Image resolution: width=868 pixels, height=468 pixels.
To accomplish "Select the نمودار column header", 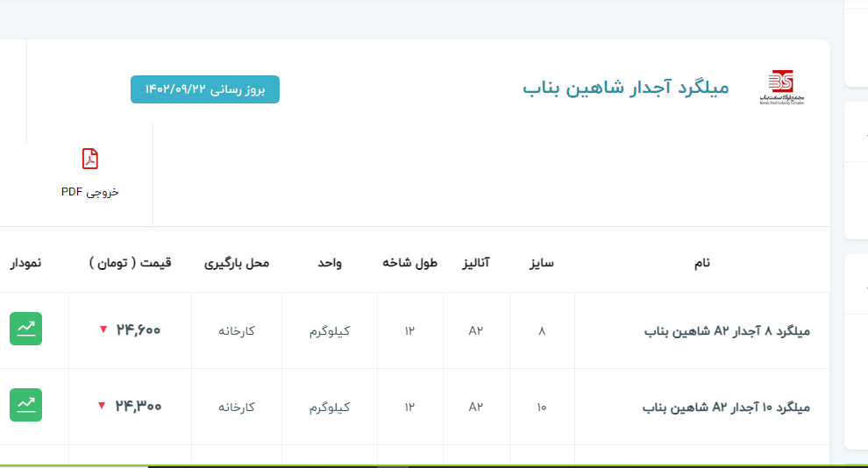I will [x=25, y=263].
